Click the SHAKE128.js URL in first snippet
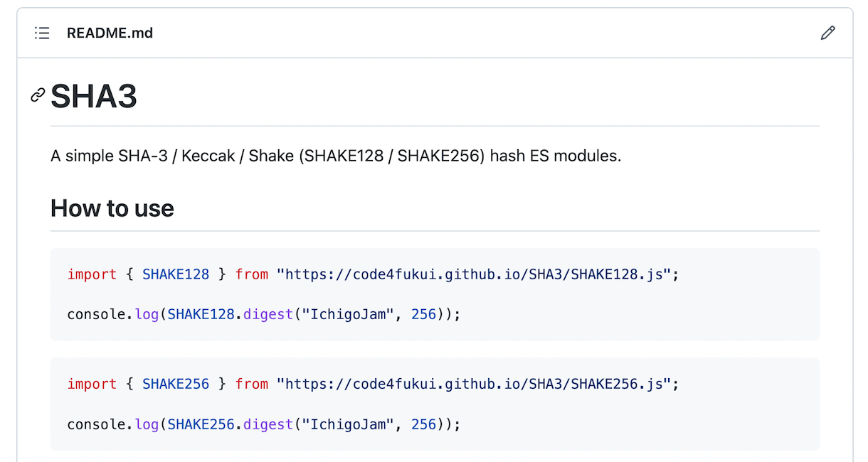The width and height of the screenshot is (868, 462). click(475, 274)
